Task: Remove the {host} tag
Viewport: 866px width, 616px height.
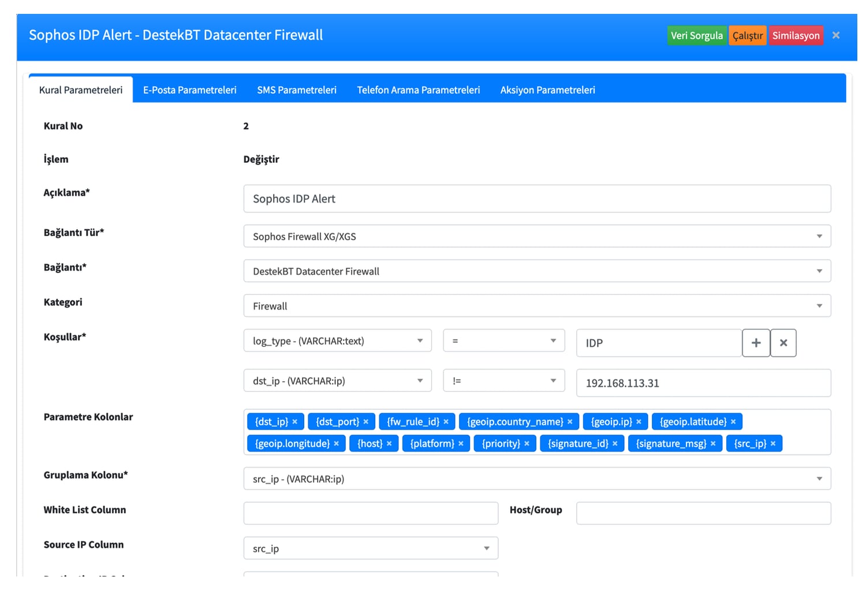Action: coord(389,443)
